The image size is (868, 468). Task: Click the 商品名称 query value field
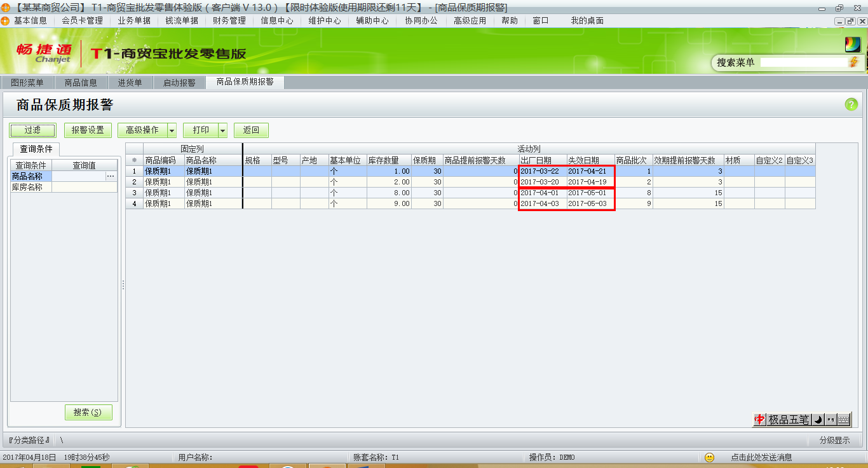(x=78, y=176)
